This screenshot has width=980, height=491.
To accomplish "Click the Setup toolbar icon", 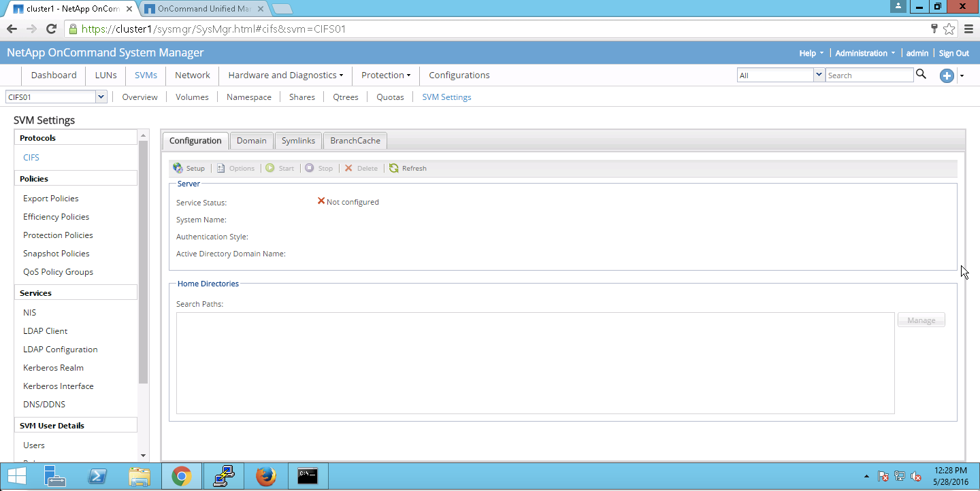I will (x=178, y=168).
